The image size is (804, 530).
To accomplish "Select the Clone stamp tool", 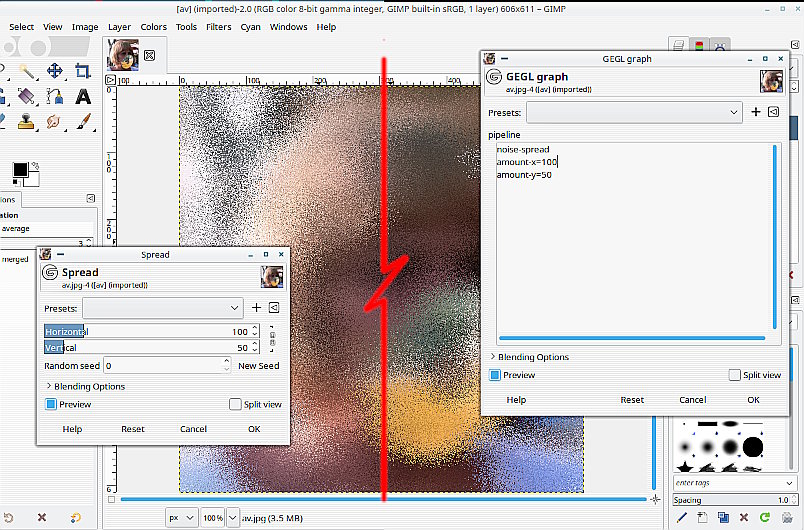I will tap(26, 121).
